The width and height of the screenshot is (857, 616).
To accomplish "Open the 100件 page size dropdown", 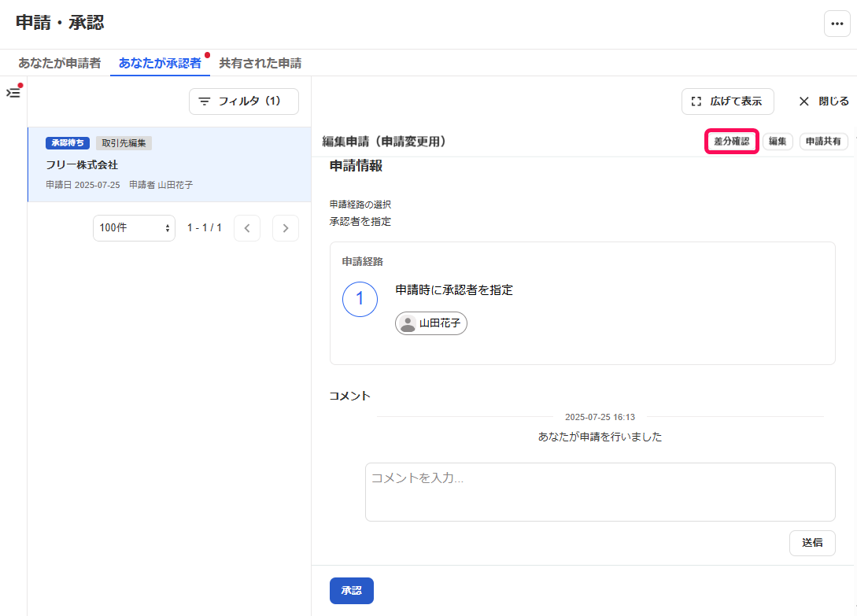I will (x=134, y=228).
